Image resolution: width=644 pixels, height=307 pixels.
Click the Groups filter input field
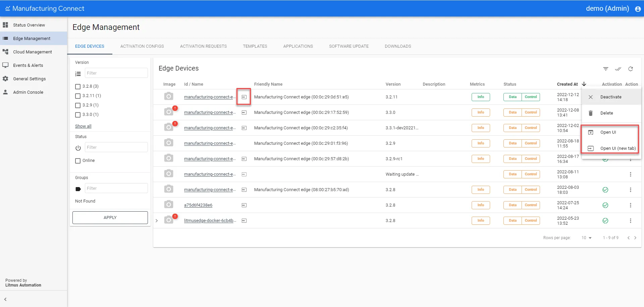pyautogui.click(x=116, y=188)
